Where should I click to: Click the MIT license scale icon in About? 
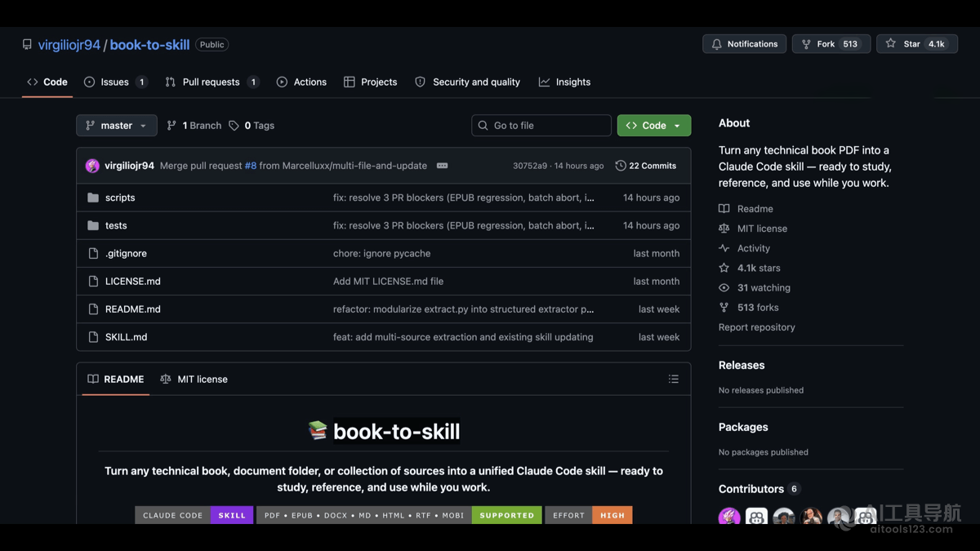724,229
